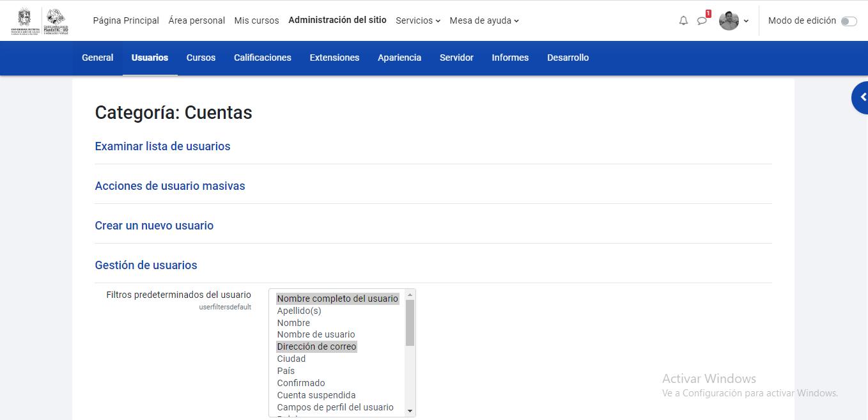Open Crear un nuevo usuario
Viewport: 868px width, 420px height.
pos(154,226)
